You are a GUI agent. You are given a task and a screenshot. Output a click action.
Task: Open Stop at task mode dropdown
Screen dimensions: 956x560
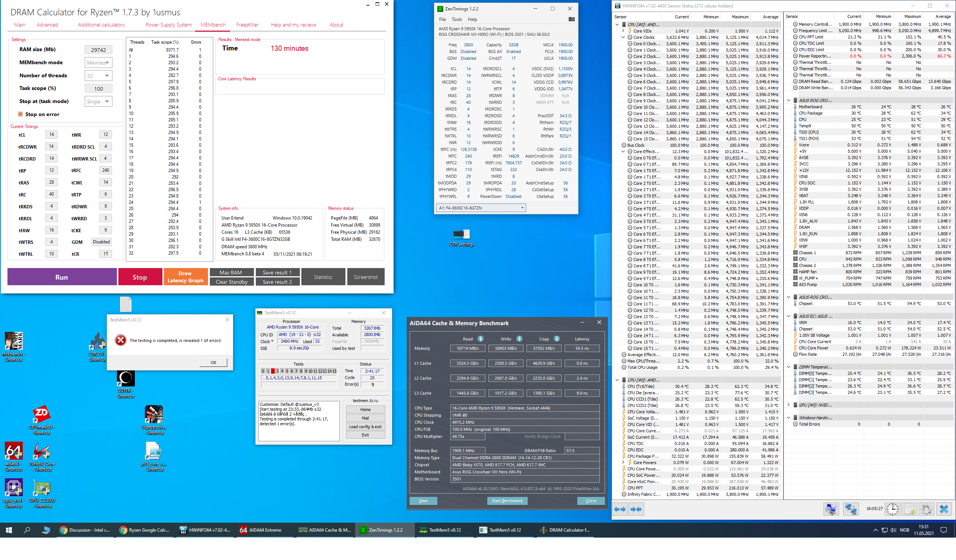click(98, 102)
